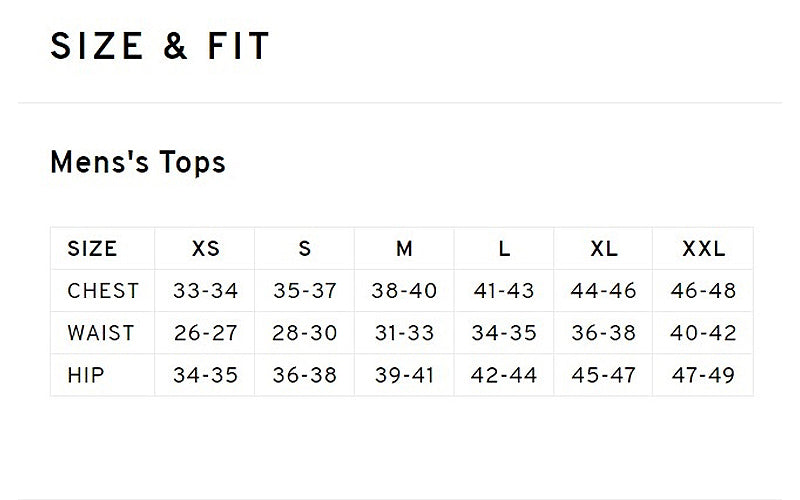Choose the M size column header
Image resolution: width=800 pixels, height=500 pixels.
404,249
